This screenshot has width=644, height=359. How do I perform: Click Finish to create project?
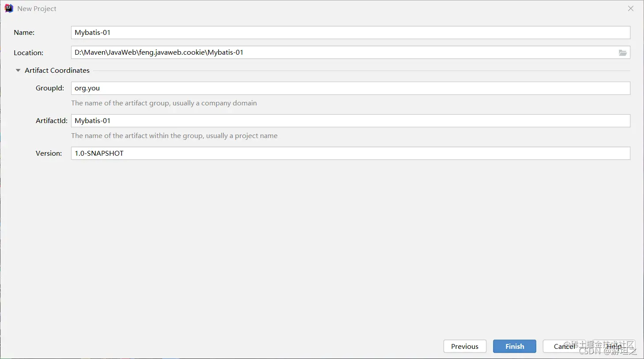click(515, 346)
